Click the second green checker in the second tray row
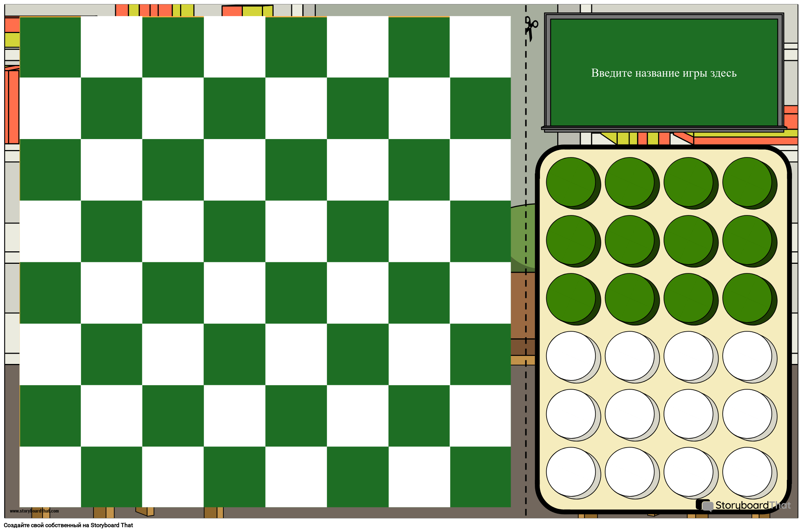This screenshot has height=532, width=803. [x=629, y=240]
